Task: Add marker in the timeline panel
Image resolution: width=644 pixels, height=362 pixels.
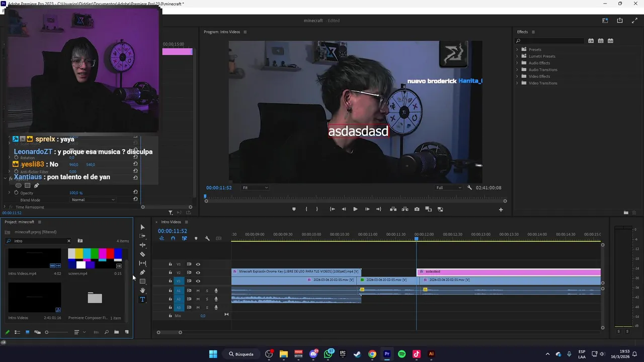Action: [x=196, y=238]
